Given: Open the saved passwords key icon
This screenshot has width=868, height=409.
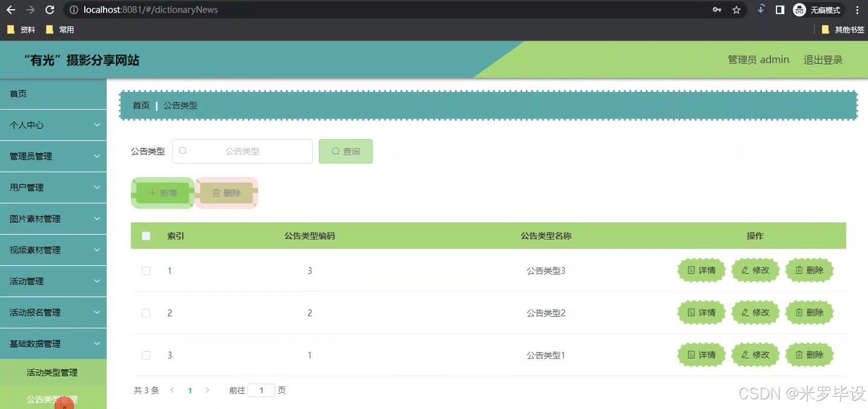Looking at the screenshot, I should click(x=717, y=10).
